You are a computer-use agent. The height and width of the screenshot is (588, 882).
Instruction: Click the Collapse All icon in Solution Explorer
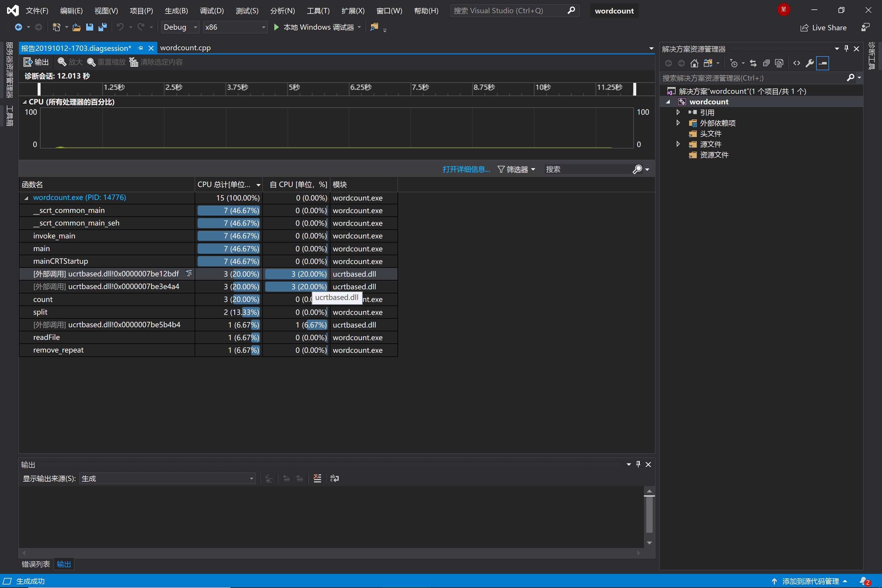point(766,63)
